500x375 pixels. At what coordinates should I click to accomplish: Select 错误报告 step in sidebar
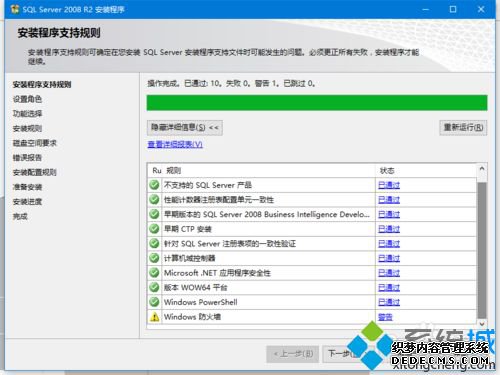point(27,158)
